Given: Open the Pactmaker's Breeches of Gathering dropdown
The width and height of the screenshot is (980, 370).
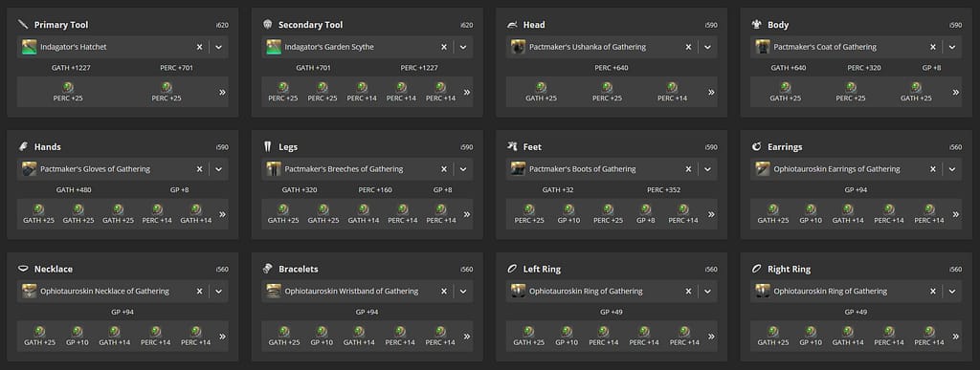Looking at the screenshot, I should [463, 169].
